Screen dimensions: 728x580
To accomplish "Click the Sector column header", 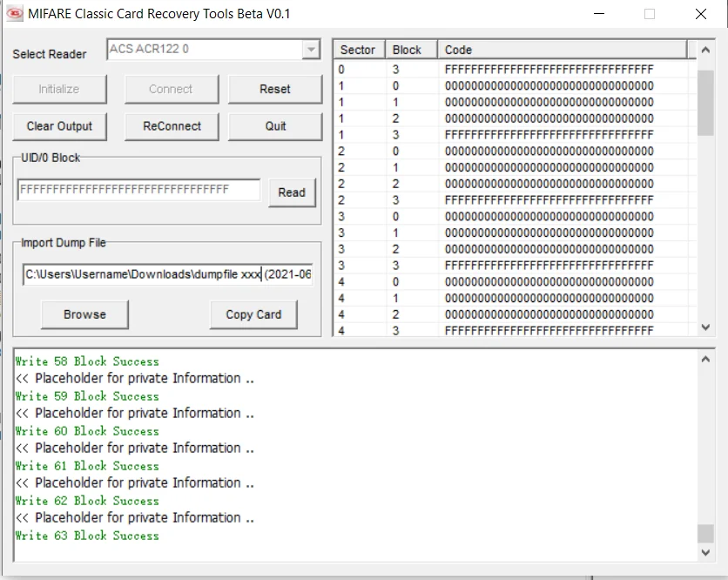I will coord(360,50).
